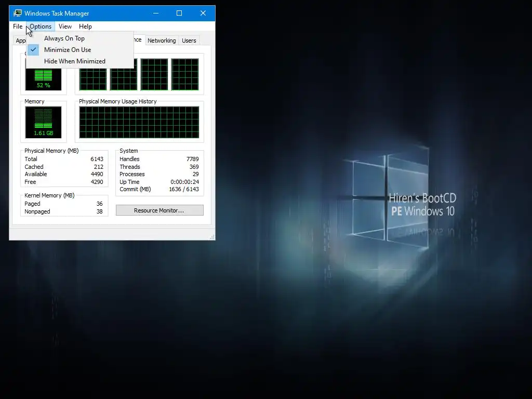Image resolution: width=532 pixels, height=399 pixels.
Task: Enable Always On Top option
Action: [x=79, y=38]
